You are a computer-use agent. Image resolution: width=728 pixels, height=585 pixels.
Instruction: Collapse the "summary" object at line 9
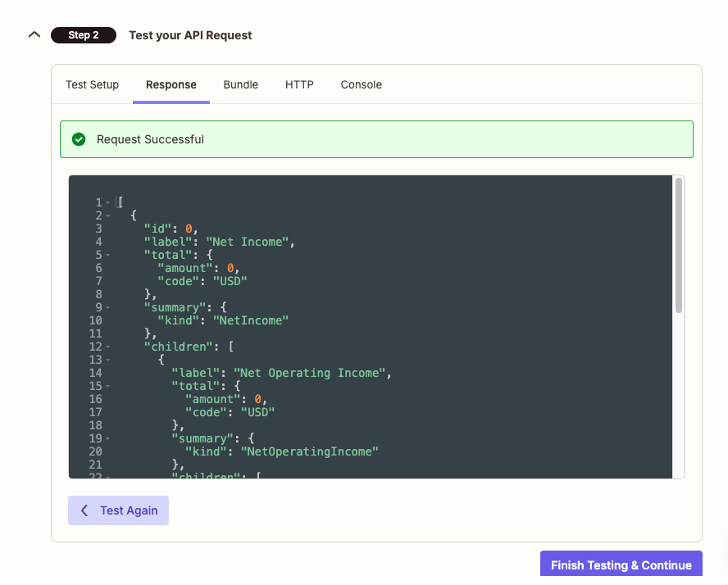coord(107,307)
